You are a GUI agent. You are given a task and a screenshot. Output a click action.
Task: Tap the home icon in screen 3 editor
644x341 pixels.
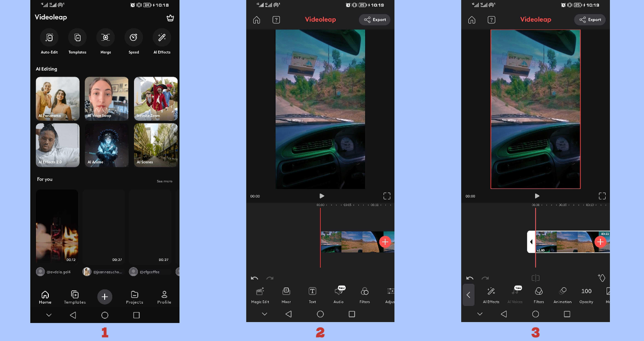pyautogui.click(x=472, y=20)
